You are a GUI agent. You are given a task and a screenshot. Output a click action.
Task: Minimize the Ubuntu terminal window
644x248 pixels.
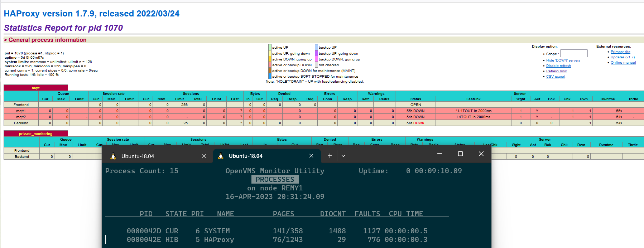[x=439, y=154]
